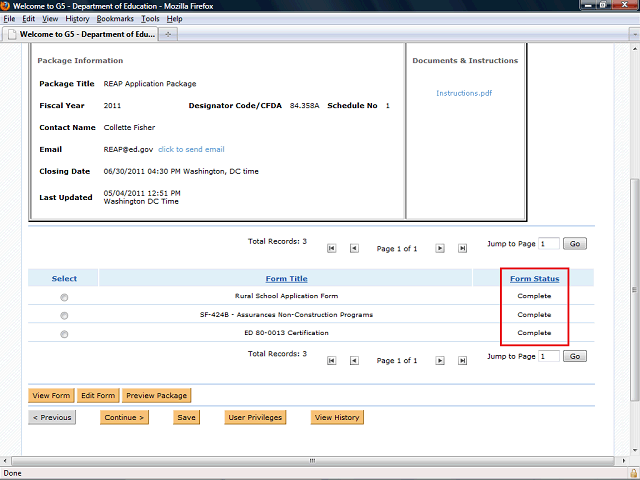This screenshot has height=480, width=640.
Task: Click top last-page pagination icon
Action: [462, 248]
